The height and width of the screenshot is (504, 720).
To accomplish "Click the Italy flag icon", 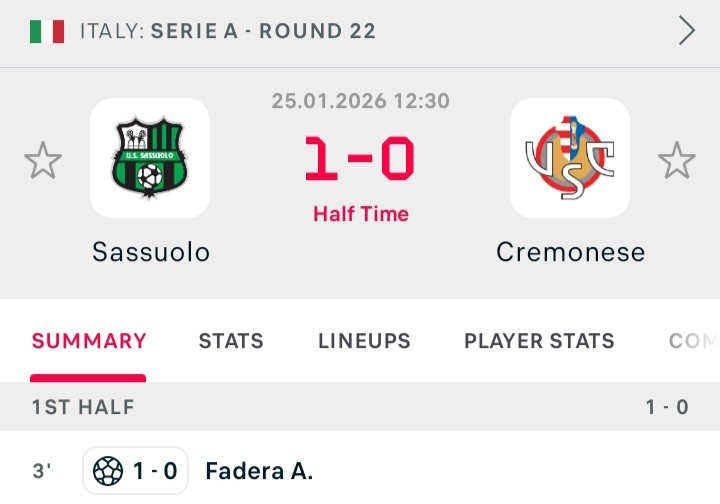I will point(47,31).
